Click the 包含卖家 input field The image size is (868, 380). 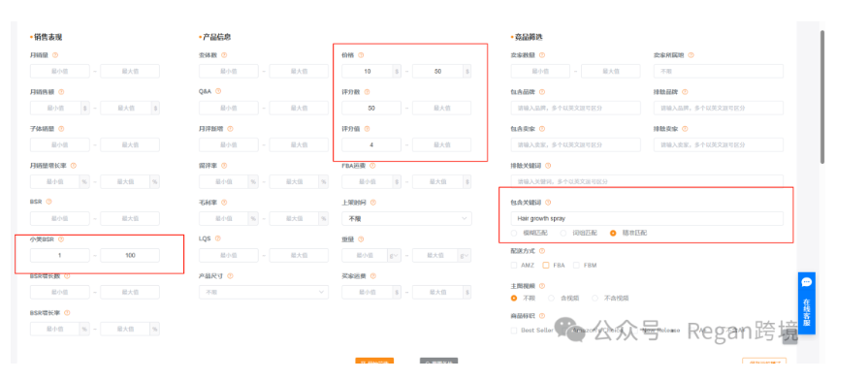coord(576,144)
